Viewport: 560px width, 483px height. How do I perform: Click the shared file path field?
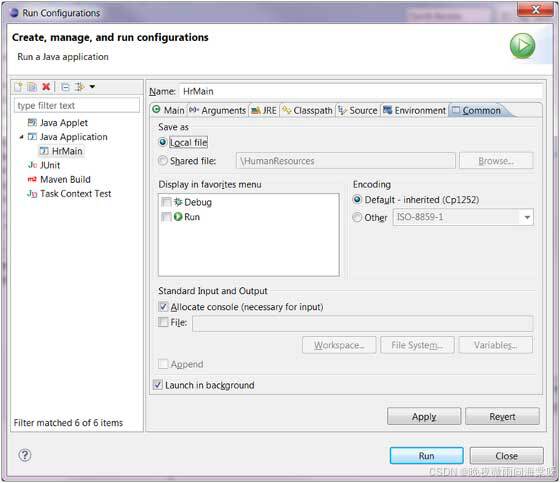pos(346,161)
